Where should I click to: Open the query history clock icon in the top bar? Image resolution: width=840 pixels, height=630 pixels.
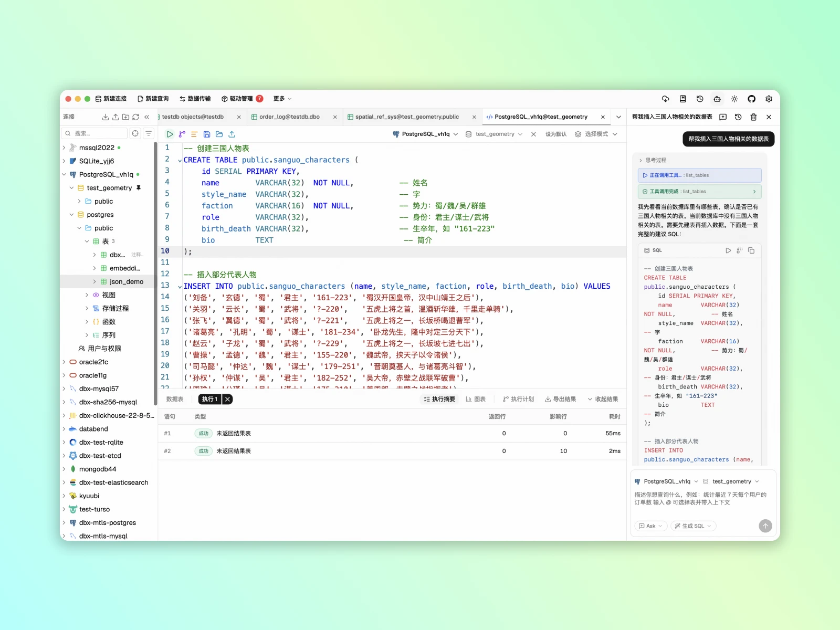click(700, 99)
